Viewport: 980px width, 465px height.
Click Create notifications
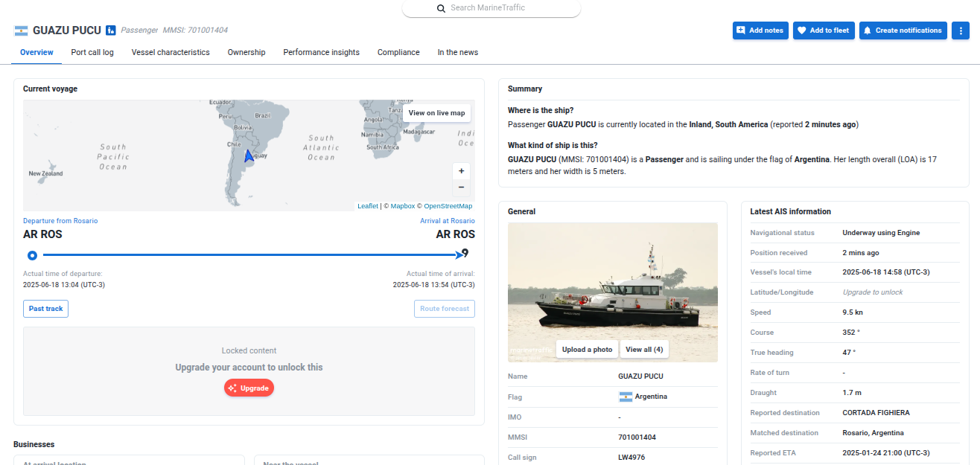tap(903, 31)
